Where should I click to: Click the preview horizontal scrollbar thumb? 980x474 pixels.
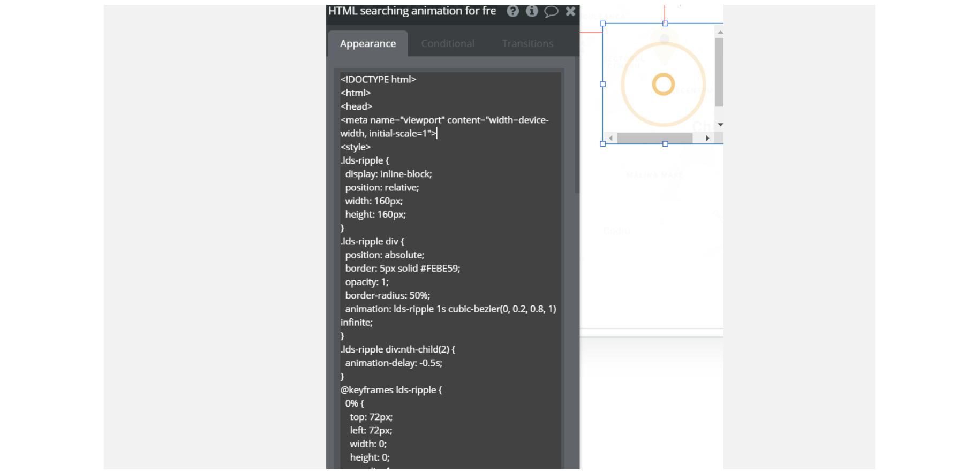coord(654,138)
